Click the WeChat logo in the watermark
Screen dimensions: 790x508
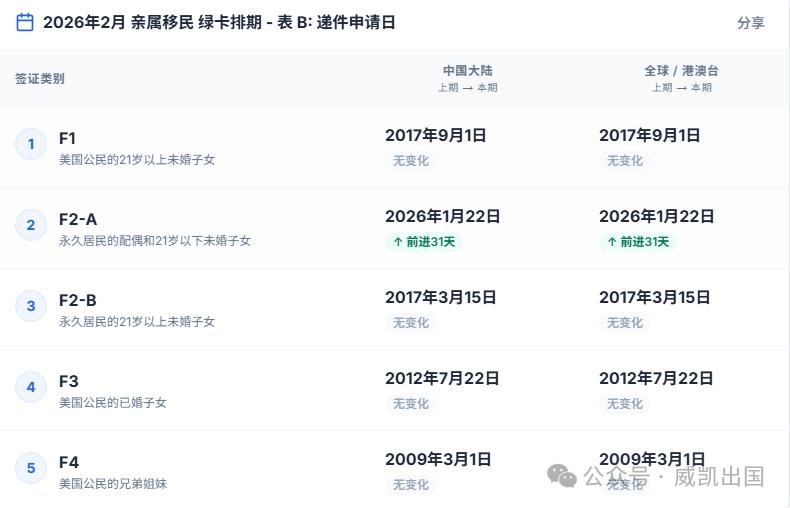(561, 476)
